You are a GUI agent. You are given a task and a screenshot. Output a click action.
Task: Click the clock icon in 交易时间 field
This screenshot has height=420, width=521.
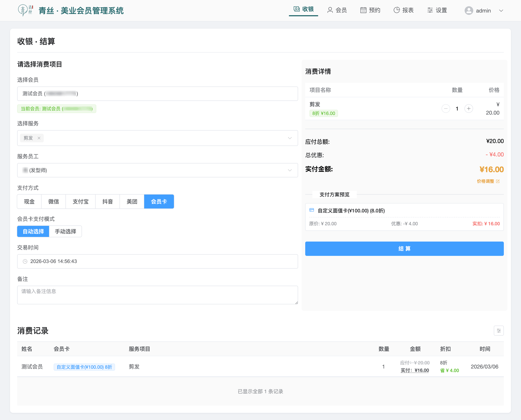pyautogui.click(x=25, y=262)
